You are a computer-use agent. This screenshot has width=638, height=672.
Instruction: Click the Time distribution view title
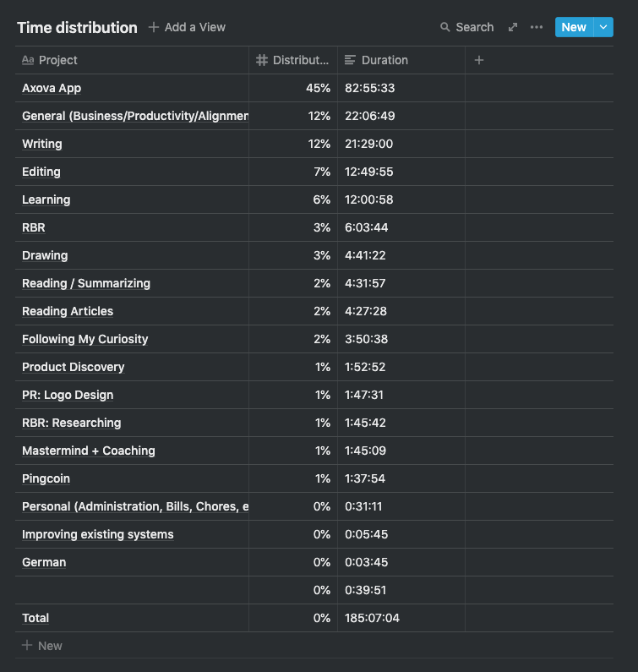(x=77, y=27)
